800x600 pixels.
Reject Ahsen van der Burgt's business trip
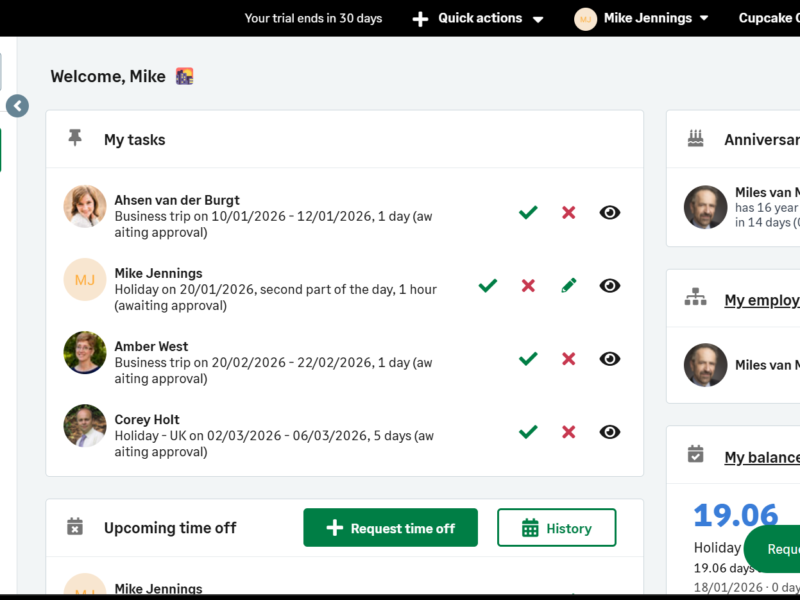(x=568, y=212)
